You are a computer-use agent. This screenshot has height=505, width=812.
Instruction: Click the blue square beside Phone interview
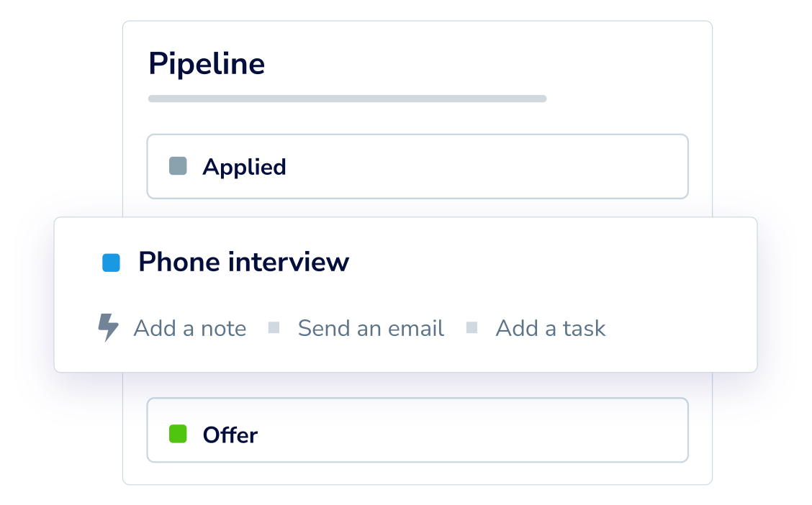coord(111,263)
